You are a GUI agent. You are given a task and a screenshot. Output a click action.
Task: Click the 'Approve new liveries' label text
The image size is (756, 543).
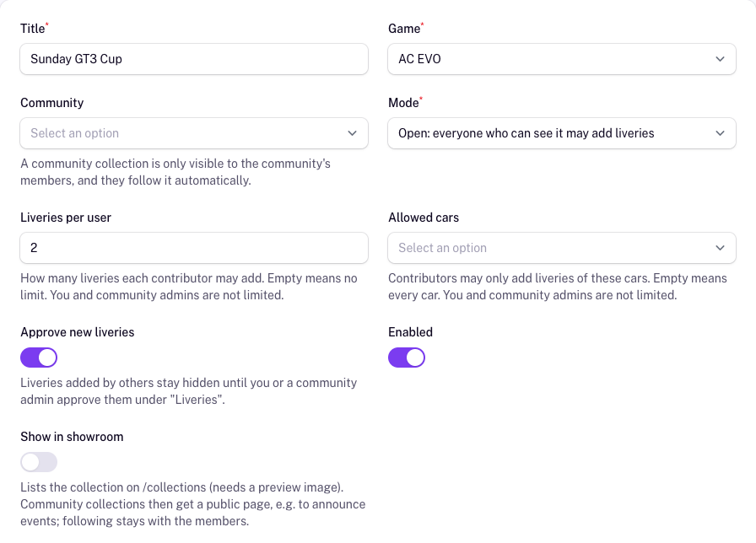click(x=77, y=332)
